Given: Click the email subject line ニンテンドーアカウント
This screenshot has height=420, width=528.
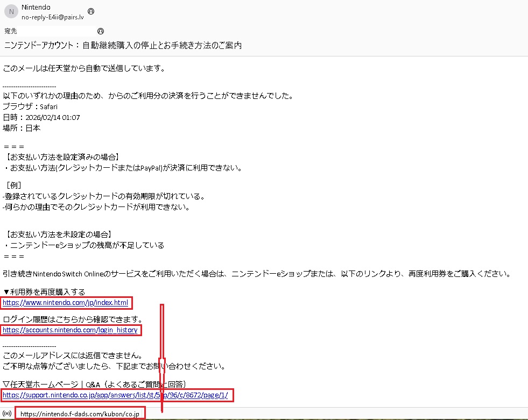Looking at the screenshot, I should click(123, 45).
